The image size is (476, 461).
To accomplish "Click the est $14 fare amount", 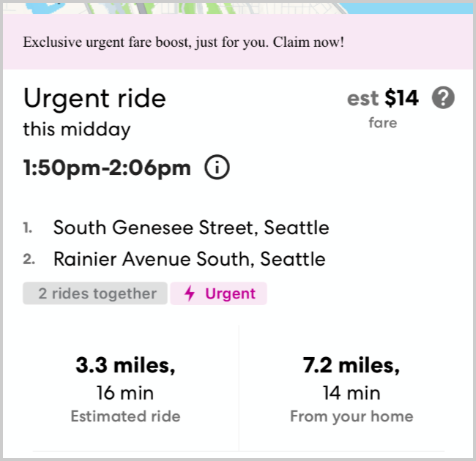I will pos(382,98).
